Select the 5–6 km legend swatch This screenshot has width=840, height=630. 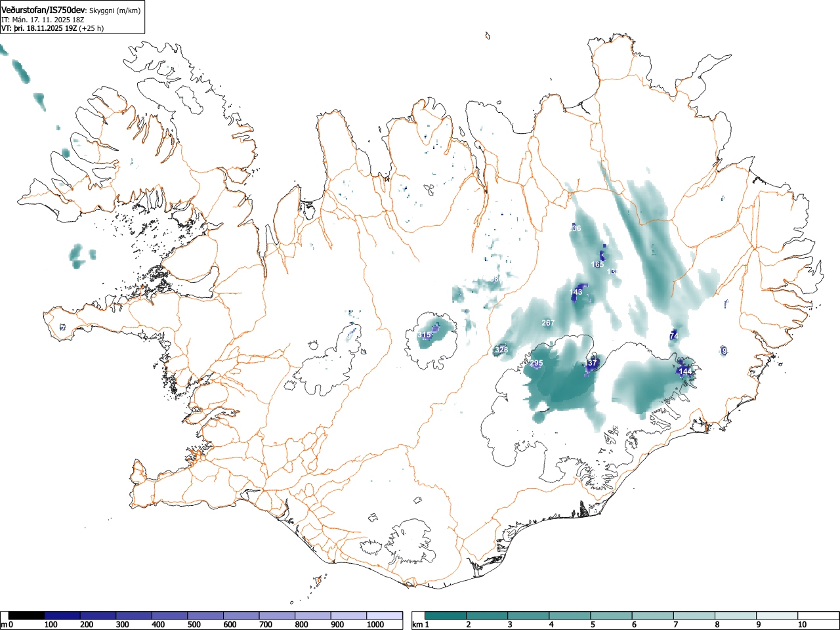pos(612,616)
